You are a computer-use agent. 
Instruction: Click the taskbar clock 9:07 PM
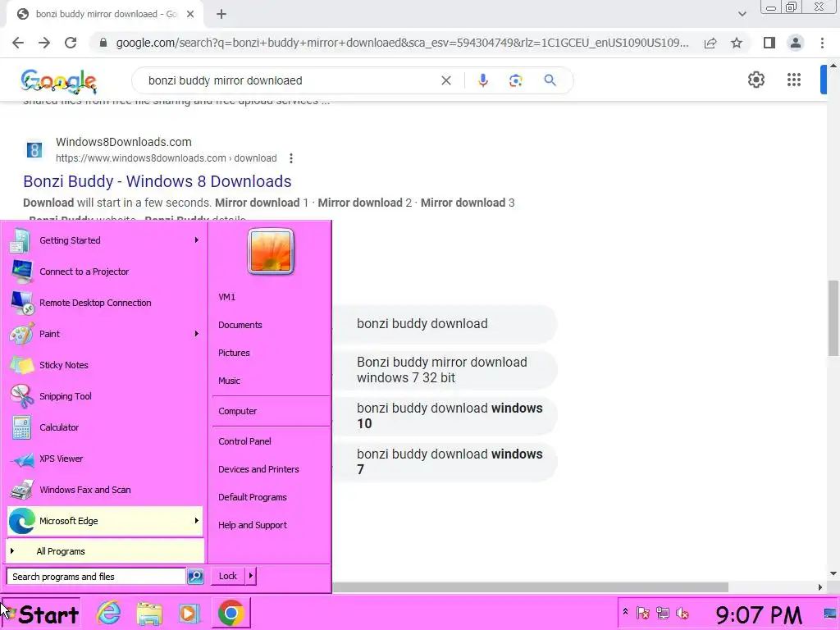(759, 614)
